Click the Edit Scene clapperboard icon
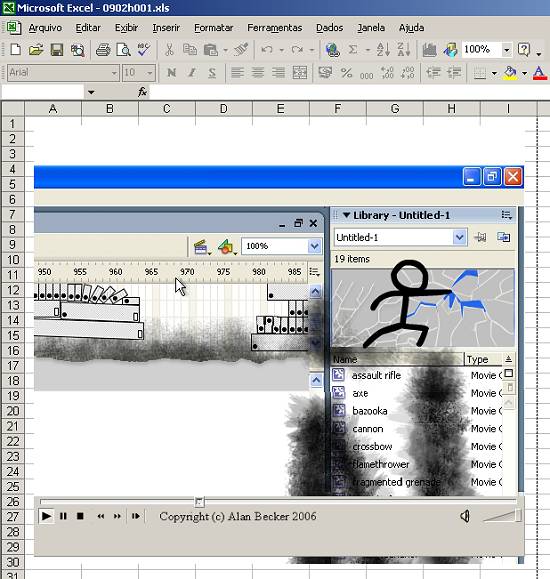Viewport: 550px width, 579px height. [201, 247]
